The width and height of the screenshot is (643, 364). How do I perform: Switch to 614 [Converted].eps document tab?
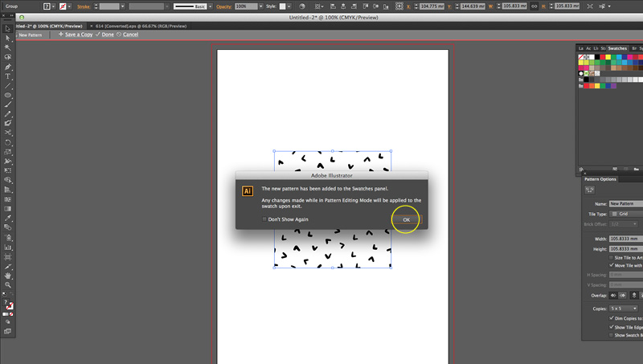click(141, 26)
